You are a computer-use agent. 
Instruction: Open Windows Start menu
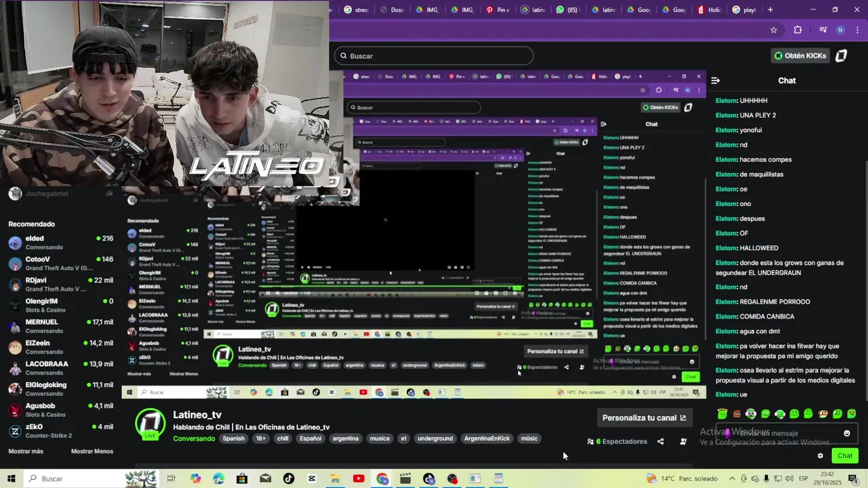[12, 479]
